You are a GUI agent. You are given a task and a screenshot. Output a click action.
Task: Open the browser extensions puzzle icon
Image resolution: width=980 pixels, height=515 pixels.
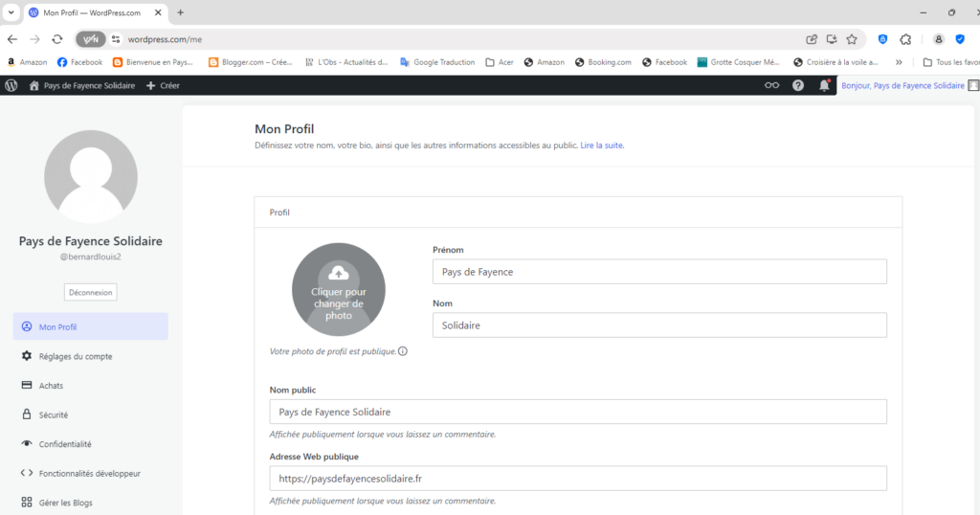pos(906,39)
